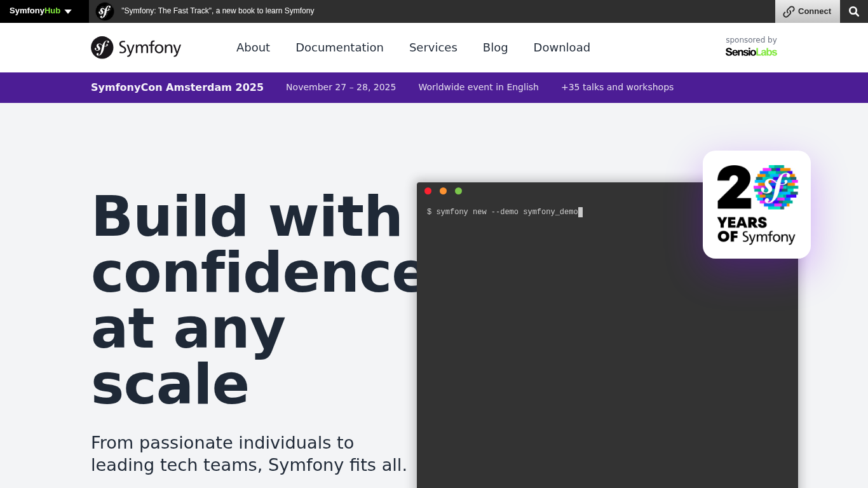868x488 pixels.
Task: Click the SensioLabs sponsor logo
Action: point(751,52)
